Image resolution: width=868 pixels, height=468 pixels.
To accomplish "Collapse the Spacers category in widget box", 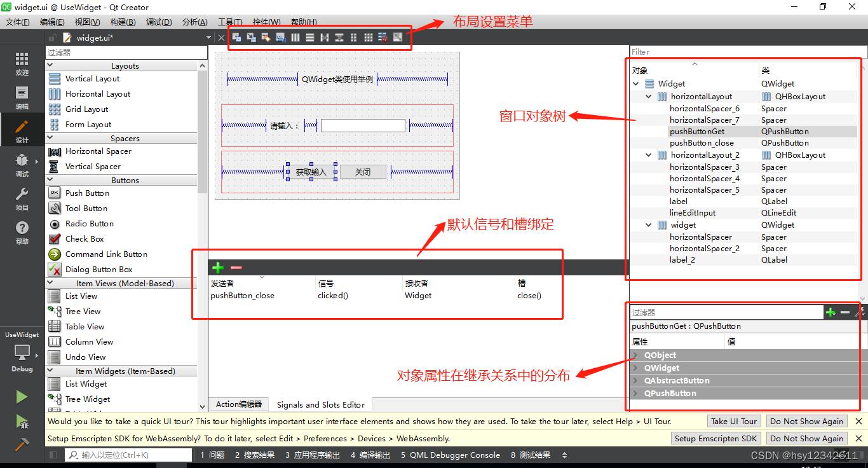I will pos(50,138).
